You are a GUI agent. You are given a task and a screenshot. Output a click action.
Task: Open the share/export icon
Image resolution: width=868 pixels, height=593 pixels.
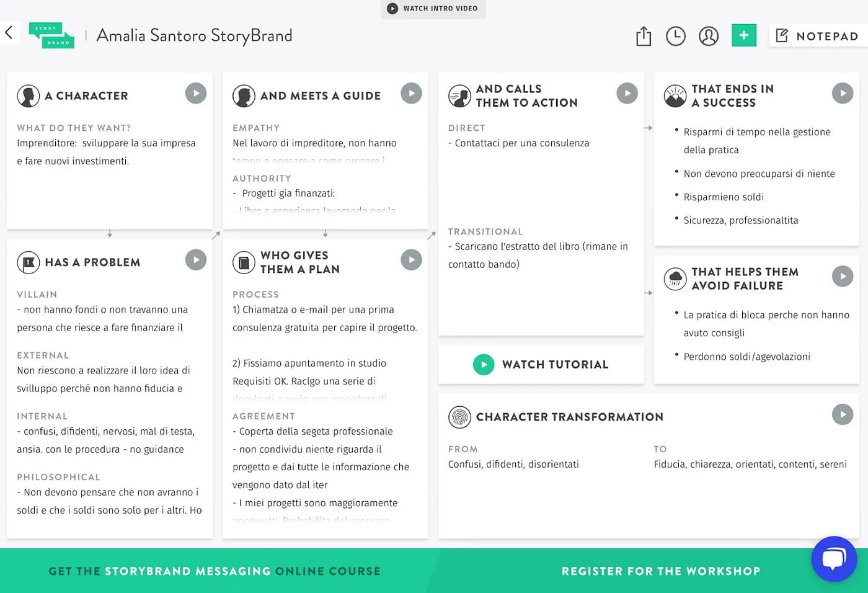pos(644,36)
